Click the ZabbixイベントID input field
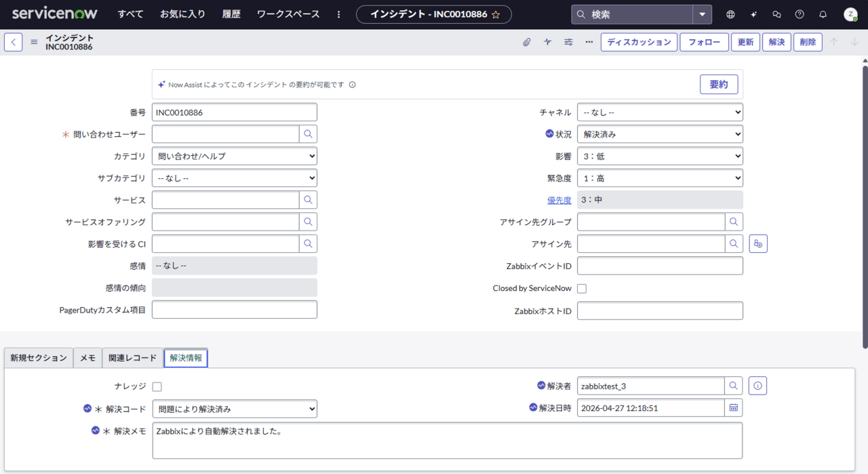Screen dimensions: 868x474 [x=659, y=266]
